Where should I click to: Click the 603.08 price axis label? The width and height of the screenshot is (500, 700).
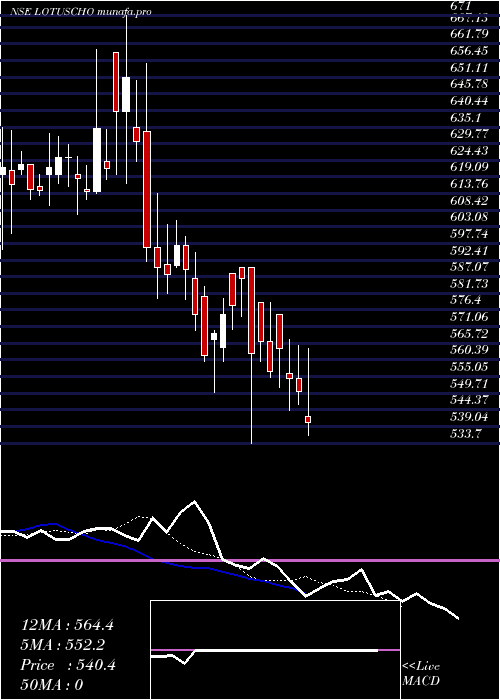pyautogui.click(x=470, y=217)
